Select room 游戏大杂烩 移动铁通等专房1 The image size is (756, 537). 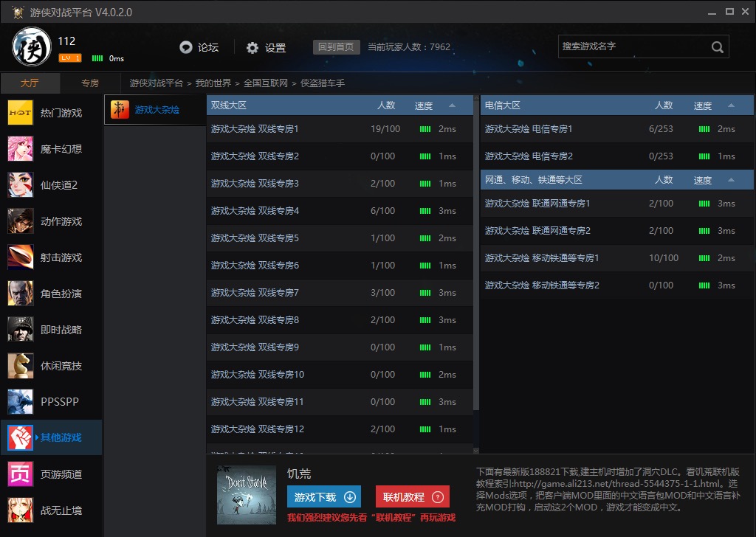point(616,257)
